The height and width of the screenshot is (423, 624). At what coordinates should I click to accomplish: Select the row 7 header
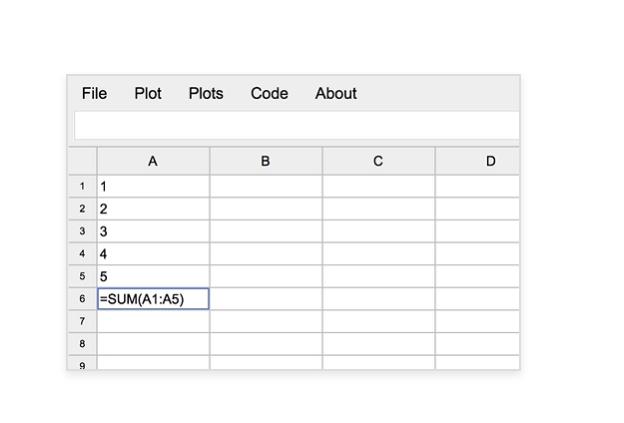(x=82, y=321)
